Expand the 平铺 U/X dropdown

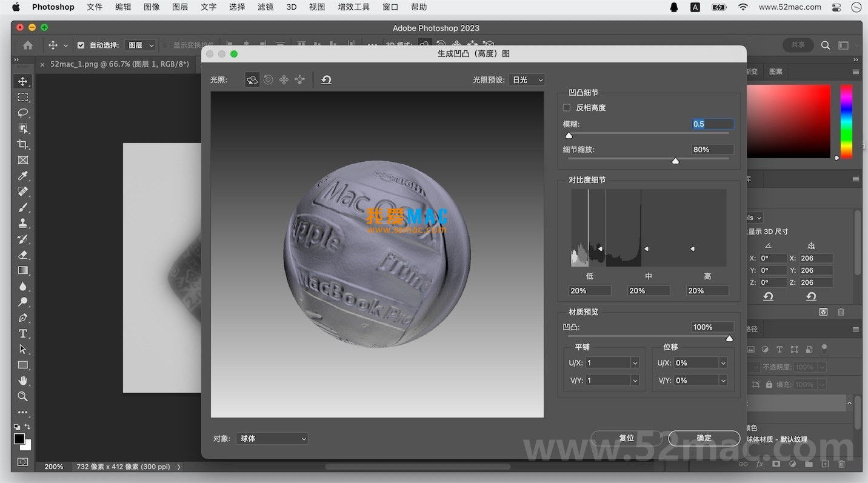(x=635, y=362)
